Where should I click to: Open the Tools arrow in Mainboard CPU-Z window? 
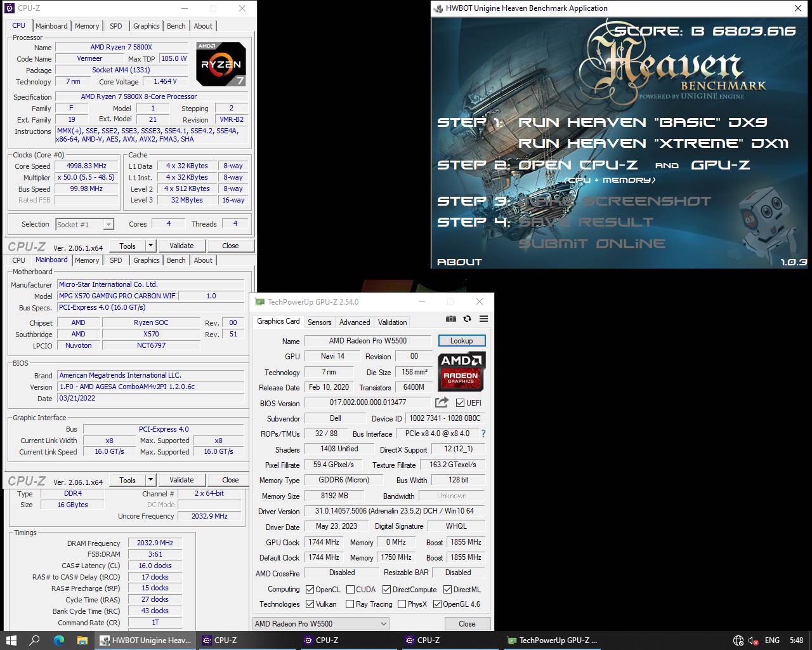click(x=150, y=480)
